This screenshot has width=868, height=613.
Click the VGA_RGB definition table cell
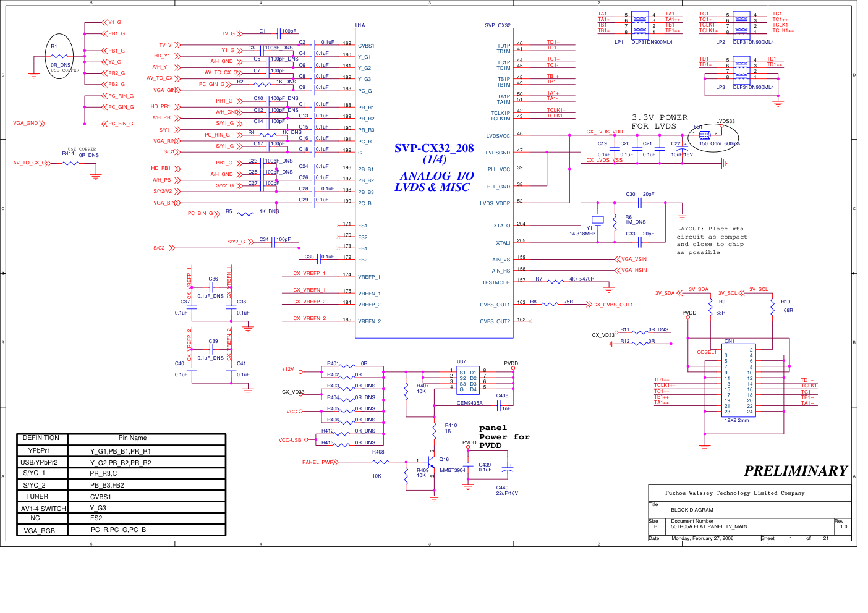(40, 531)
